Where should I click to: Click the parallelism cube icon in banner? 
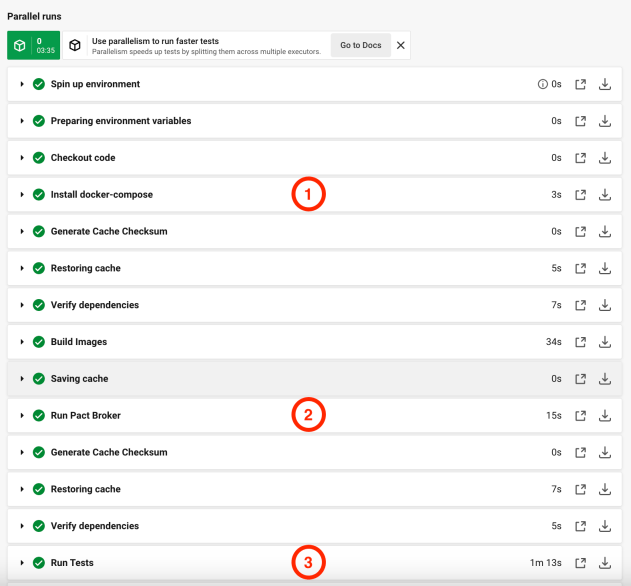pyautogui.click(x=76, y=45)
